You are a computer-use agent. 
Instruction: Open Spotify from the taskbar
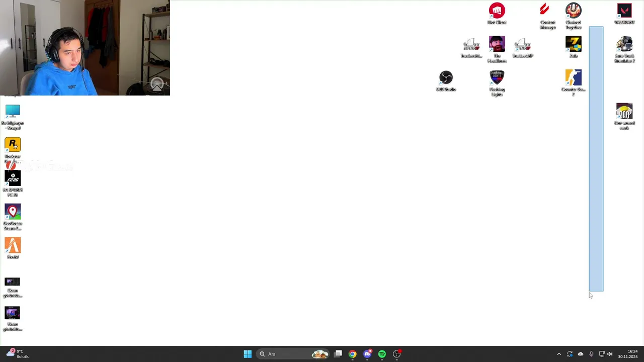(x=382, y=354)
